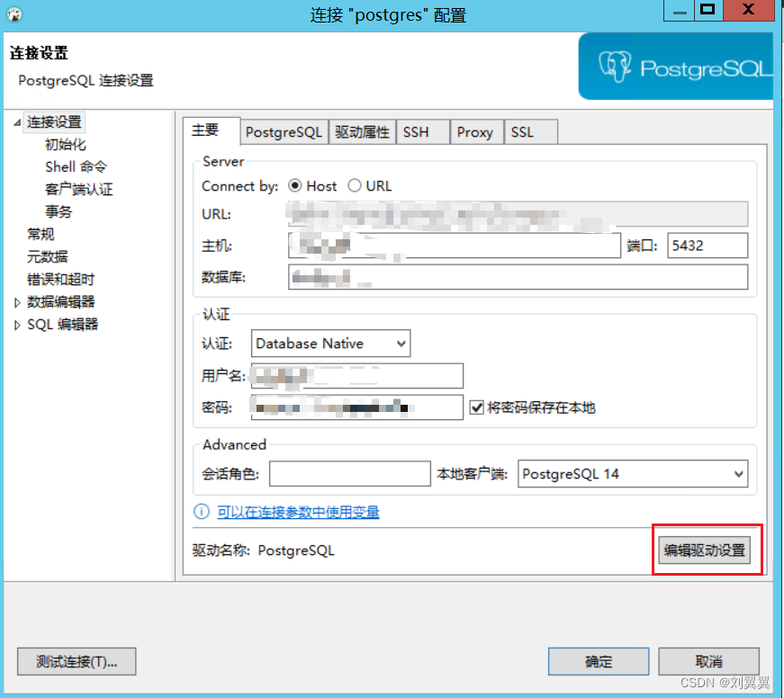784x698 pixels.
Task: Click the 会话角色 input field
Action: click(x=349, y=474)
